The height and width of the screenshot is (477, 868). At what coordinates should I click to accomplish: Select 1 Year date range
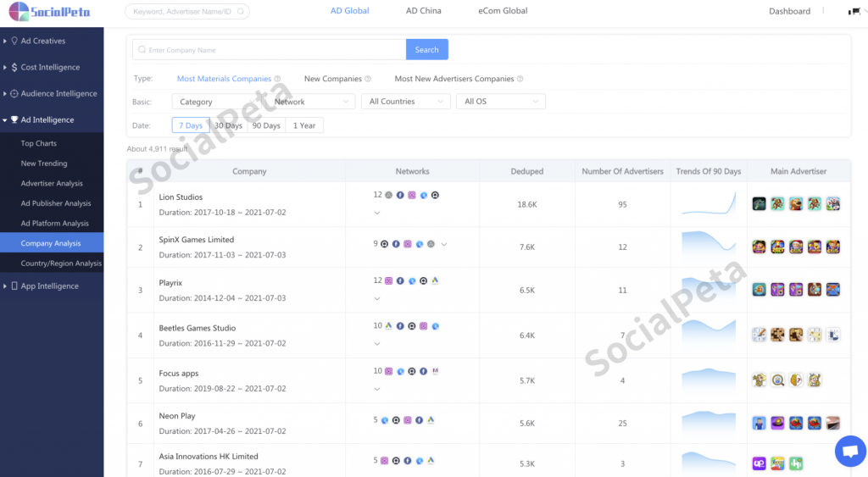[x=304, y=125]
